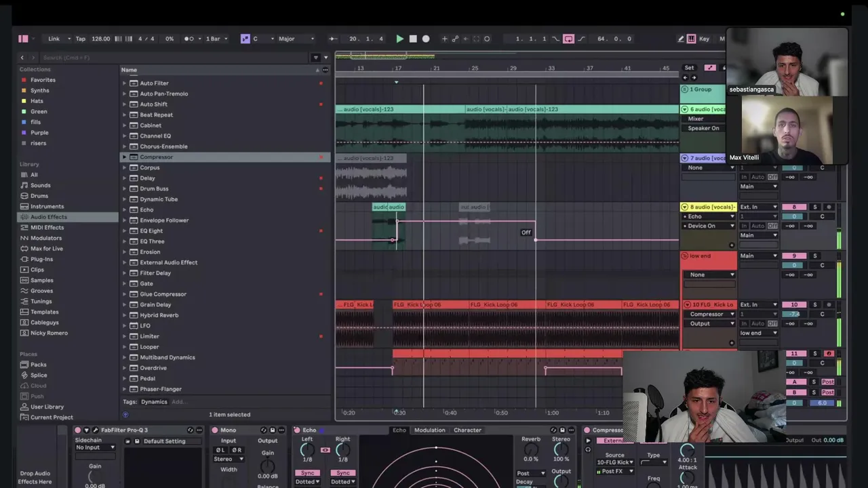Click the browser search field
Image resolution: width=868 pixels, height=488 pixels.
click(x=173, y=58)
